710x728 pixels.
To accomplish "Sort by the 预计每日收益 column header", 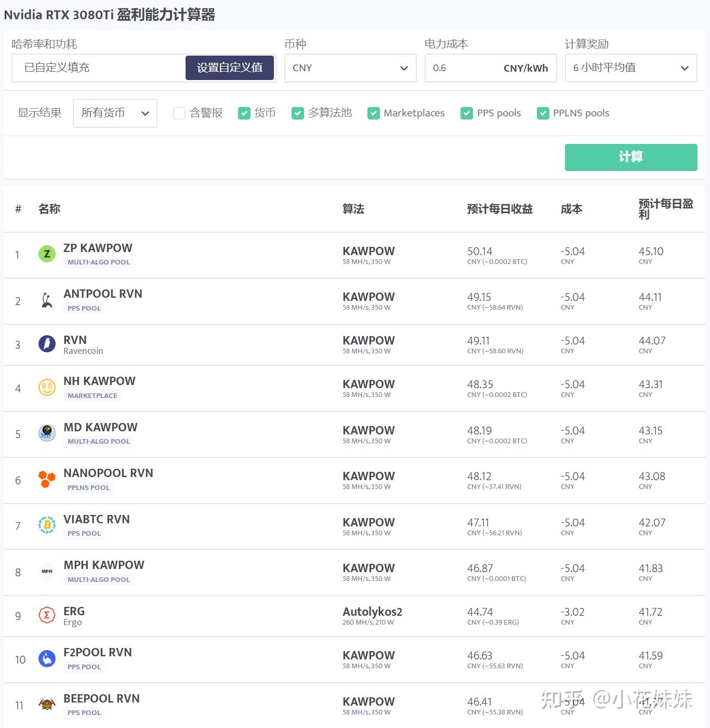I will click(500, 209).
